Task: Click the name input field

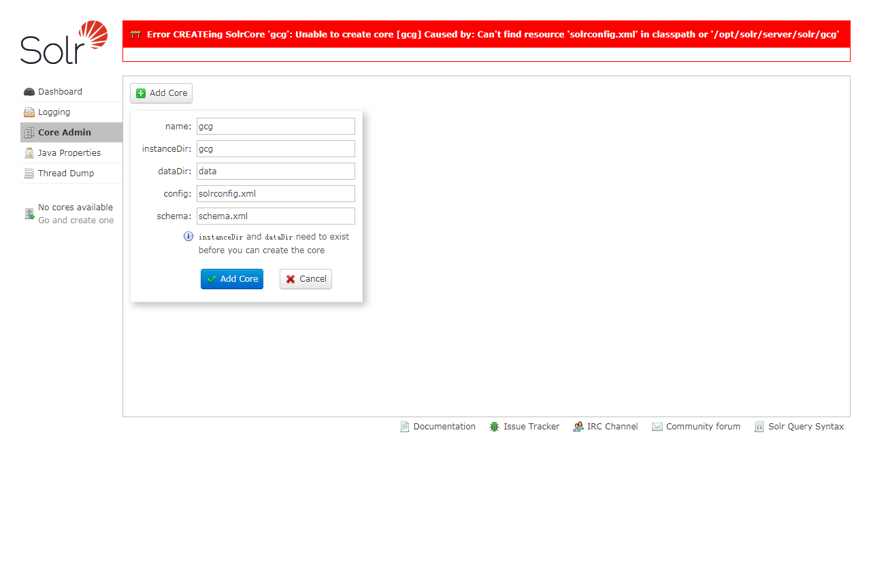Action: click(x=276, y=127)
